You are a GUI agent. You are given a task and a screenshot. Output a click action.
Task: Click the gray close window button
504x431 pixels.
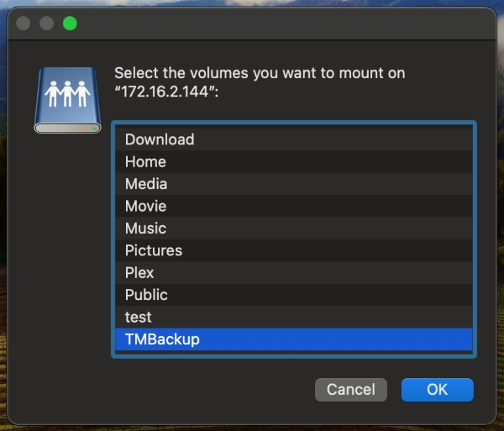click(x=24, y=24)
